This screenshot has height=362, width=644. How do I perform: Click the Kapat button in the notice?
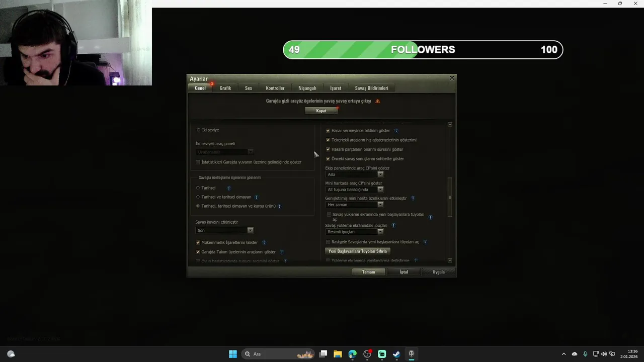point(321,111)
